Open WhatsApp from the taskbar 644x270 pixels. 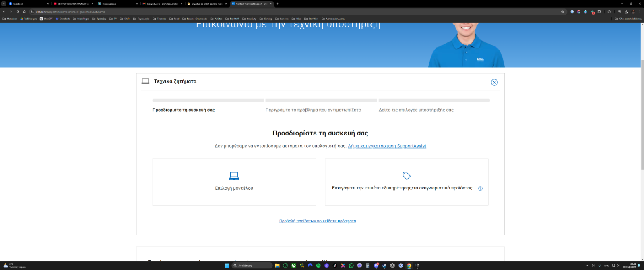tap(351, 266)
